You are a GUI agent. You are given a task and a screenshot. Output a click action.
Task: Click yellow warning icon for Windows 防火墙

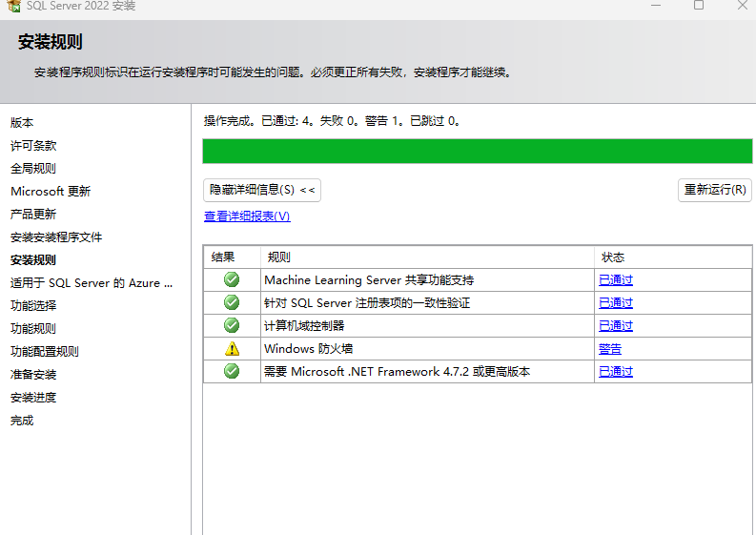(232, 348)
